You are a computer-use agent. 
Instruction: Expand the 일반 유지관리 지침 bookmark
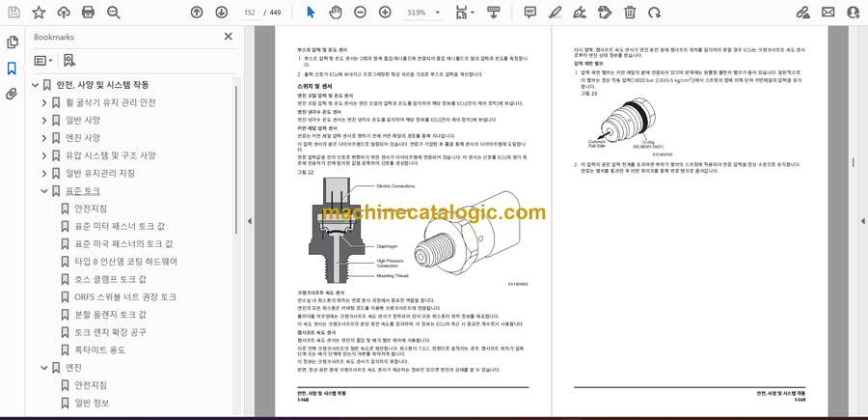point(44,174)
